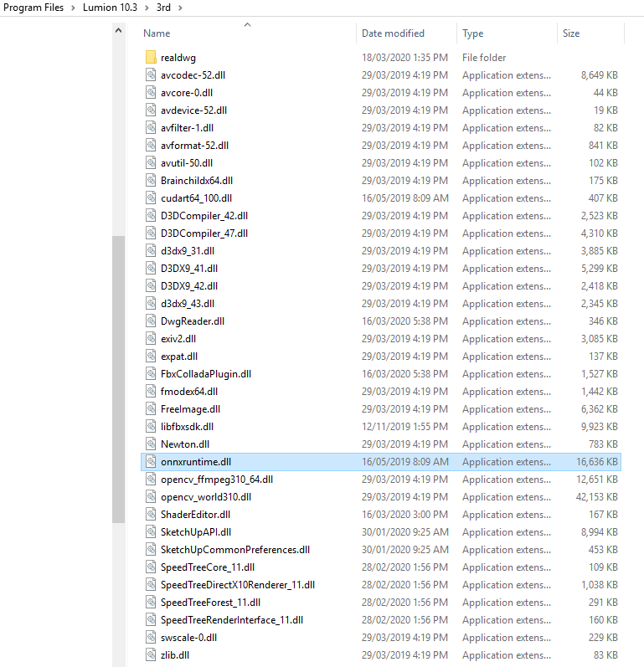This screenshot has height=667, width=644.
Task: Click the onnxruntime.dll file icon
Action: 151,462
